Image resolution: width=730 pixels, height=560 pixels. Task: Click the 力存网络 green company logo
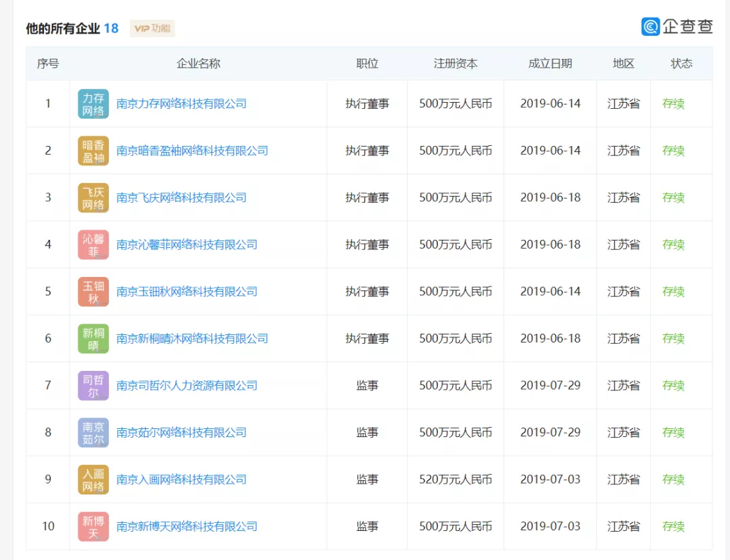coord(93,103)
